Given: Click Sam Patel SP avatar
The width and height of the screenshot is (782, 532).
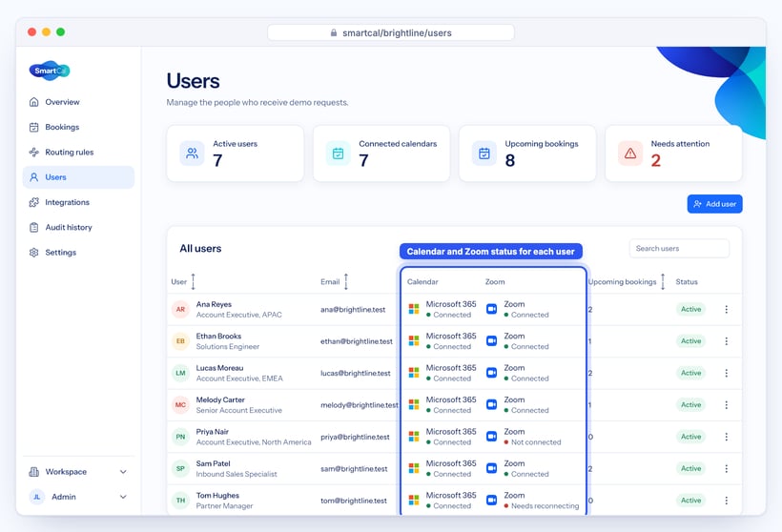Looking at the screenshot, I should (x=180, y=469).
